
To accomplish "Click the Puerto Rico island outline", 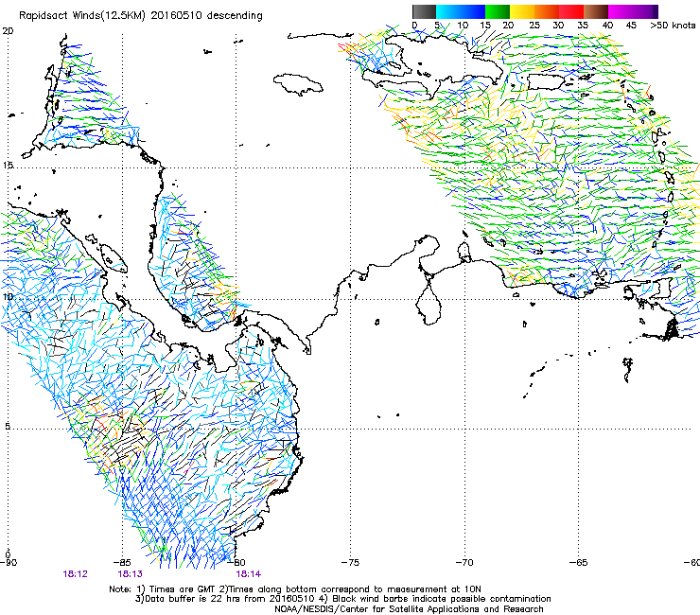I will (548, 82).
